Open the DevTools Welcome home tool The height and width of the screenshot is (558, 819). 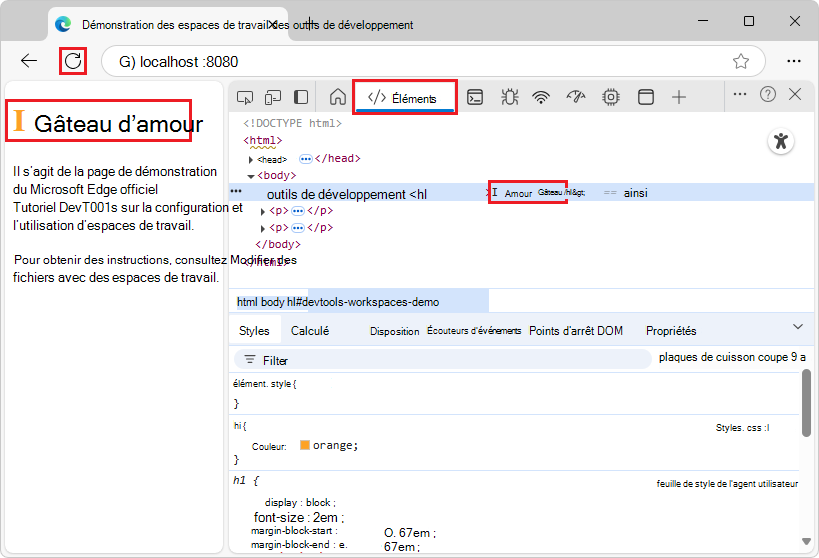[x=338, y=97]
